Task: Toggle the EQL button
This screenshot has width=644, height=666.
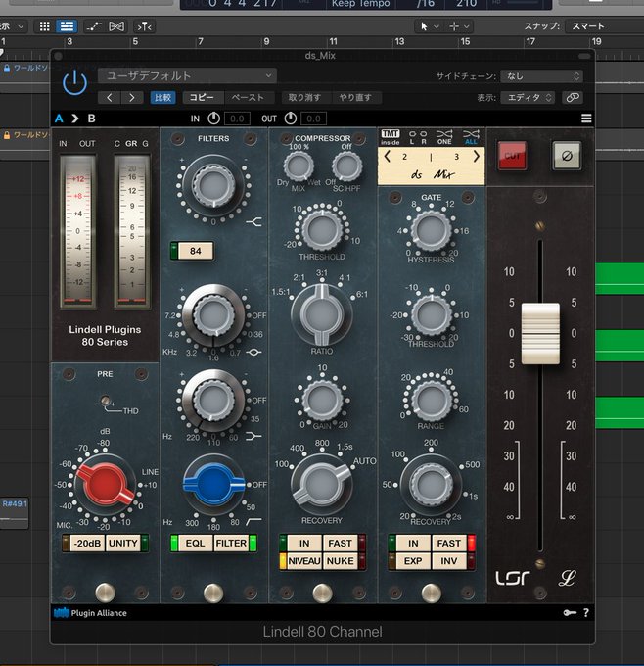Action: (x=196, y=544)
